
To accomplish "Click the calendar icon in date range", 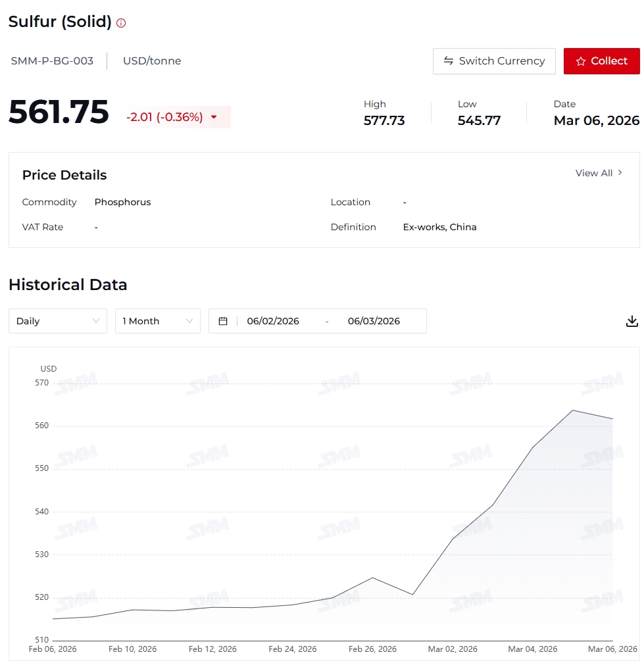I will 223,321.
